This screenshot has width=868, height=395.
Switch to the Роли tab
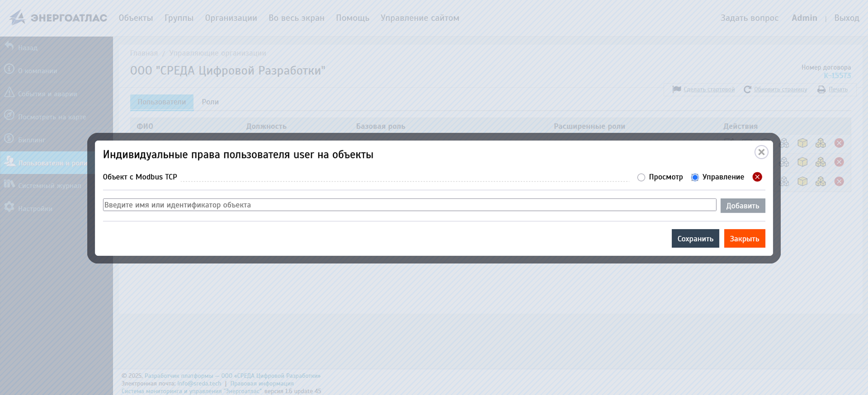coord(210,102)
